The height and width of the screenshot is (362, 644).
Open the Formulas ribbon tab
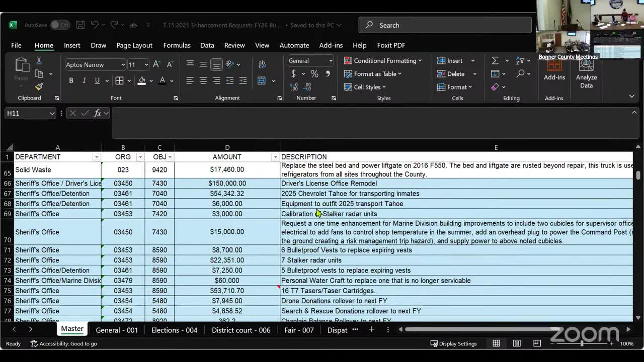click(x=177, y=45)
